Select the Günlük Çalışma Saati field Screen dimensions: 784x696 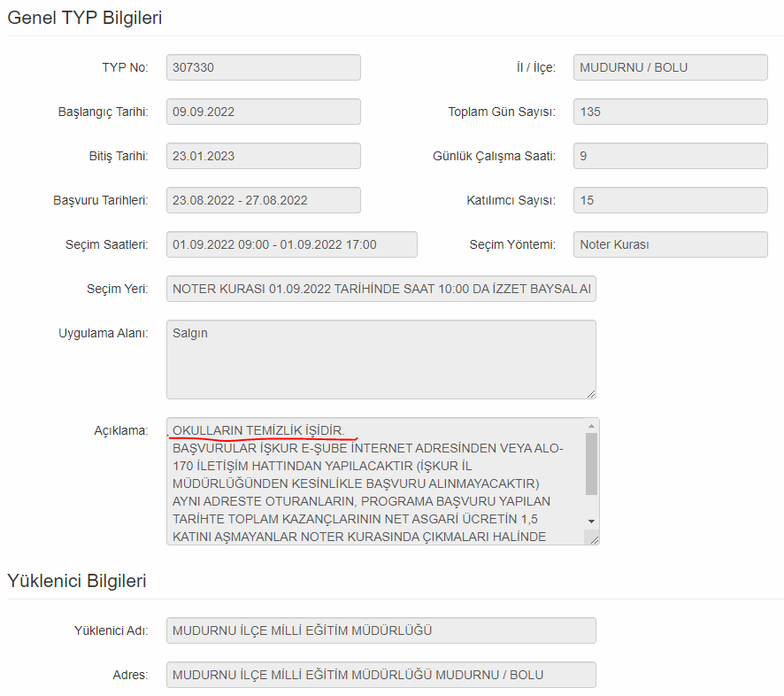(x=670, y=156)
